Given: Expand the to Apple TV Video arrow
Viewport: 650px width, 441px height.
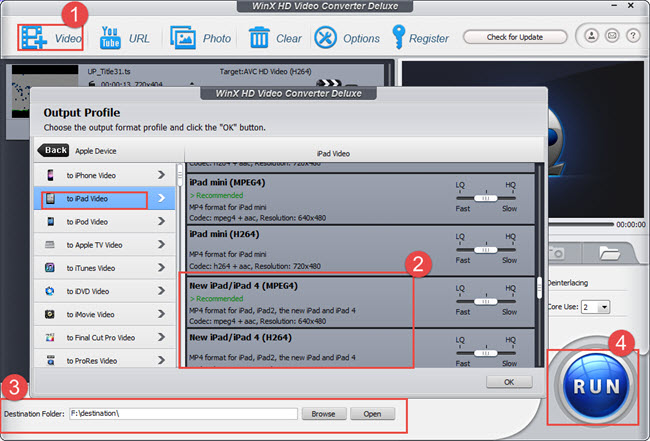Looking at the screenshot, I should [161, 245].
